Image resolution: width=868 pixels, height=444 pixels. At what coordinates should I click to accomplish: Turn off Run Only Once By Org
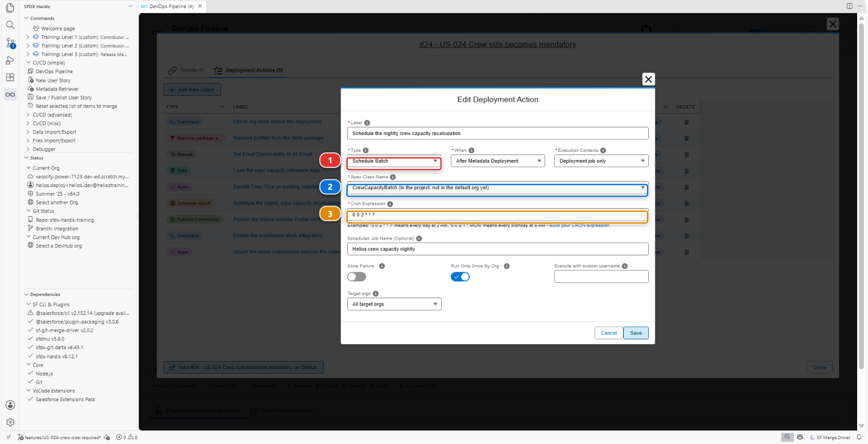coord(460,277)
